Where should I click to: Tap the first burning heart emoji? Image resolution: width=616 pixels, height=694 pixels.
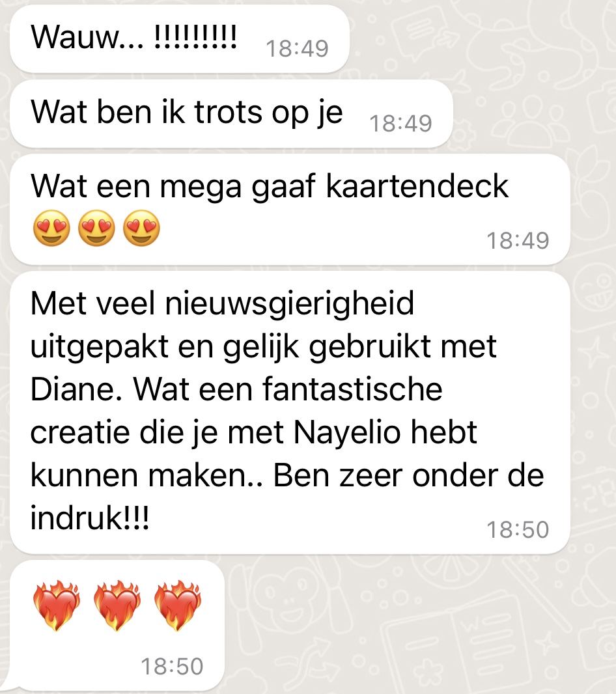57,605
